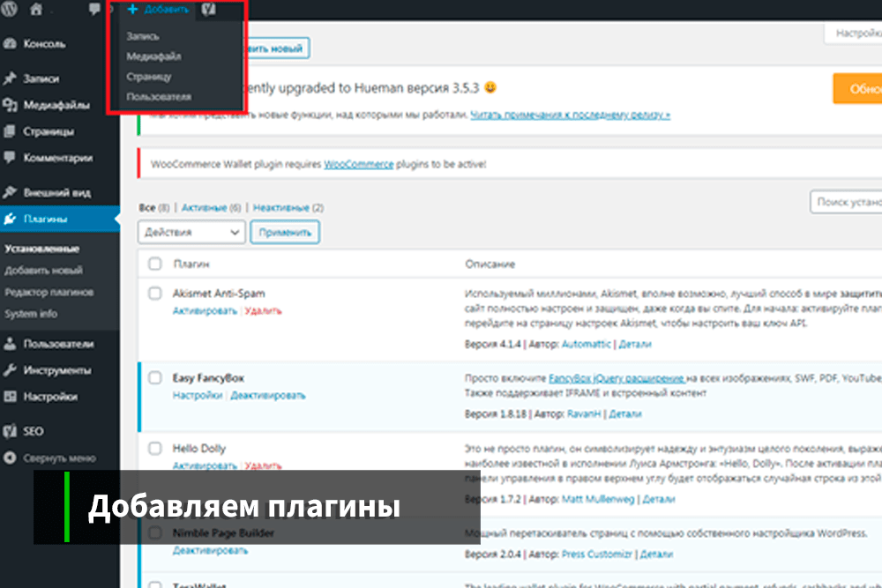Click the plus icon beside Добавить
Screen dimensions: 882x588
[133, 9]
